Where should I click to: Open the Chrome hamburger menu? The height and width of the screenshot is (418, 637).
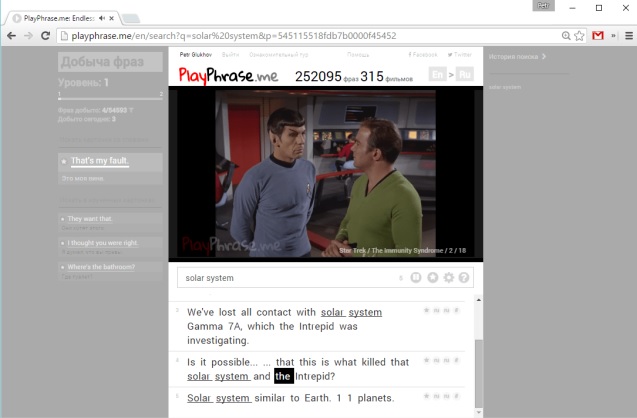click(629, 36)
